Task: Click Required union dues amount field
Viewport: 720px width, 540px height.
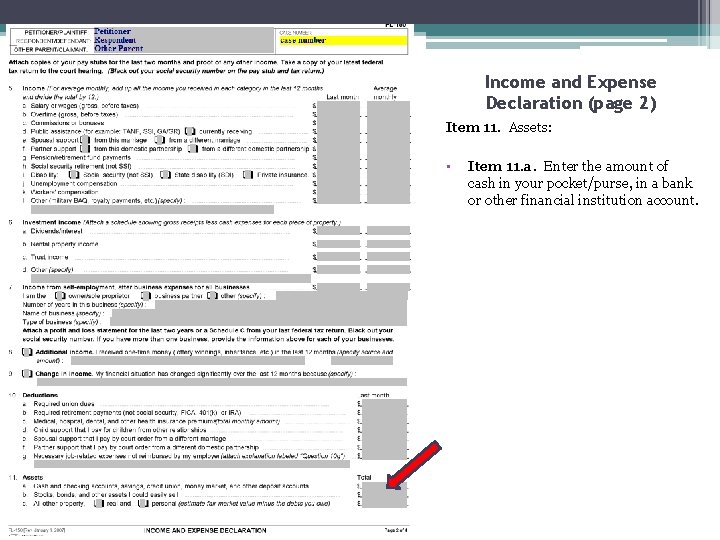Action: (x=384, y=404)
